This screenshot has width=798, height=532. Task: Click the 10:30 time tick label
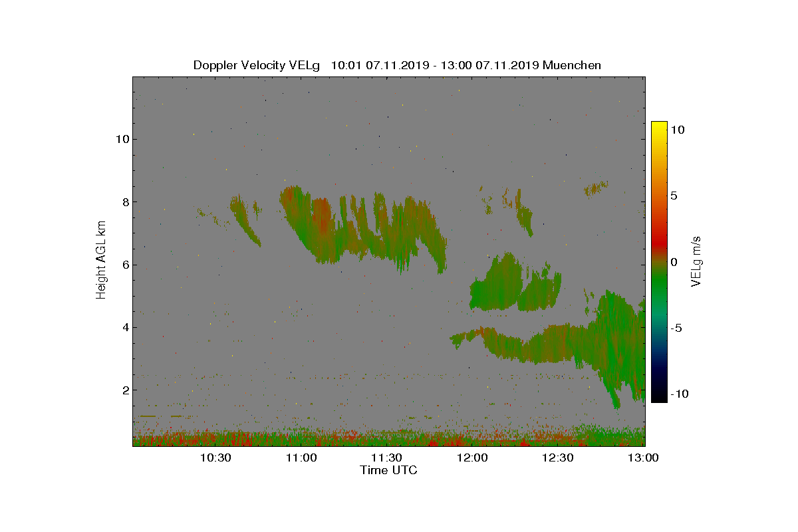coord(215,458)
